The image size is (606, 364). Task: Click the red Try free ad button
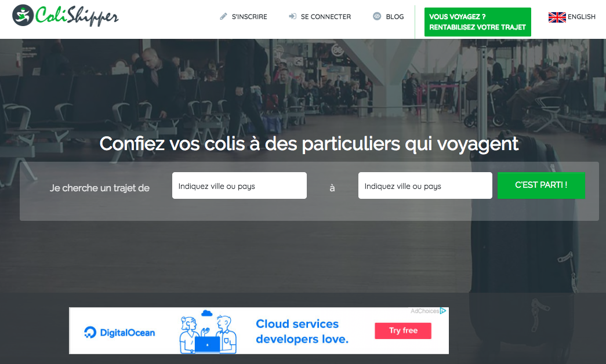pyautogui.click(x=403, y=330)
